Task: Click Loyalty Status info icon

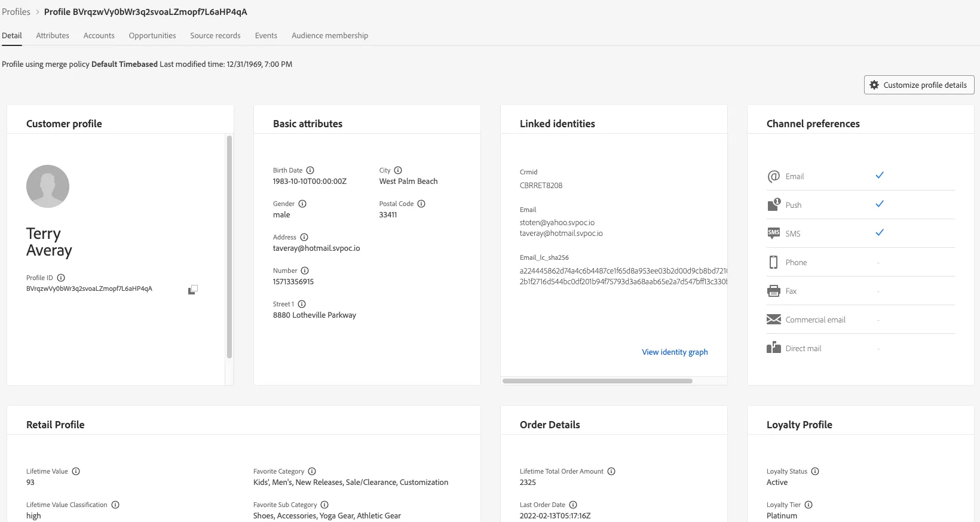Action: pos(815,471)
